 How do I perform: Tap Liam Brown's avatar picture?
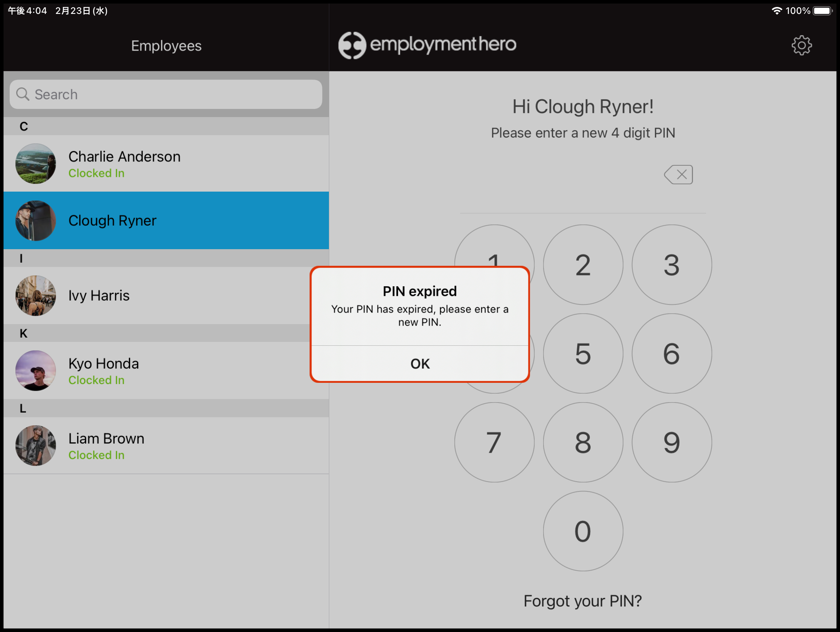36,445
